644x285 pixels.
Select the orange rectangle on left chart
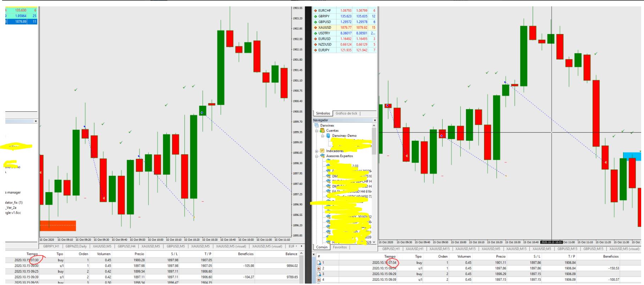[x=58, y=225]
